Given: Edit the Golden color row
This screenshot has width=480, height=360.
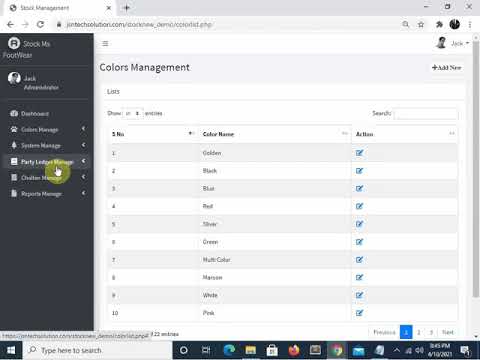Looking at the screenshot, I should click(x=359, y=153).
